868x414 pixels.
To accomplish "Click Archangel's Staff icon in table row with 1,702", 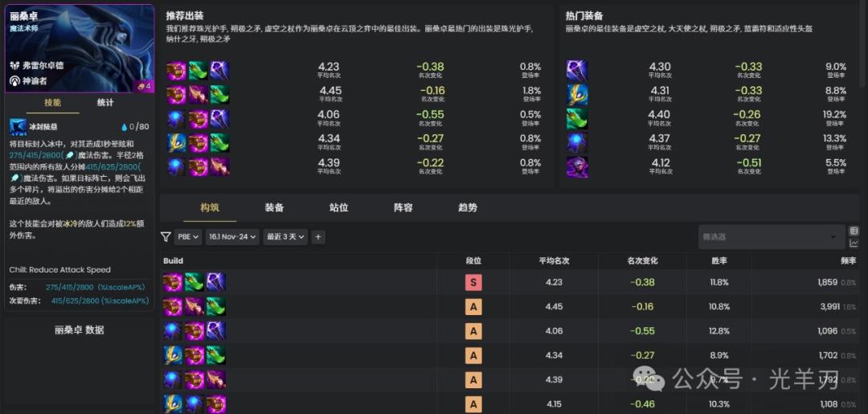I will (173, 355).
